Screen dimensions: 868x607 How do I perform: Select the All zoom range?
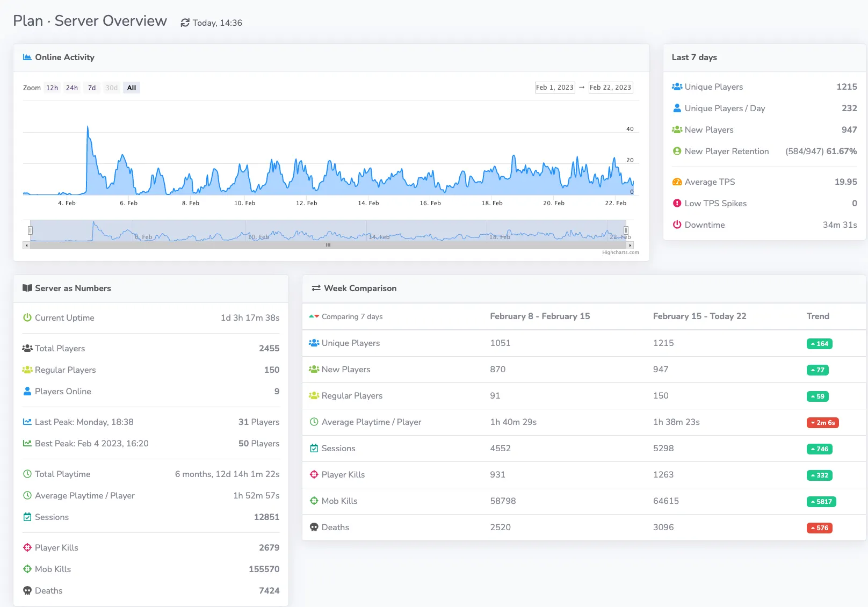coord(132,88)
